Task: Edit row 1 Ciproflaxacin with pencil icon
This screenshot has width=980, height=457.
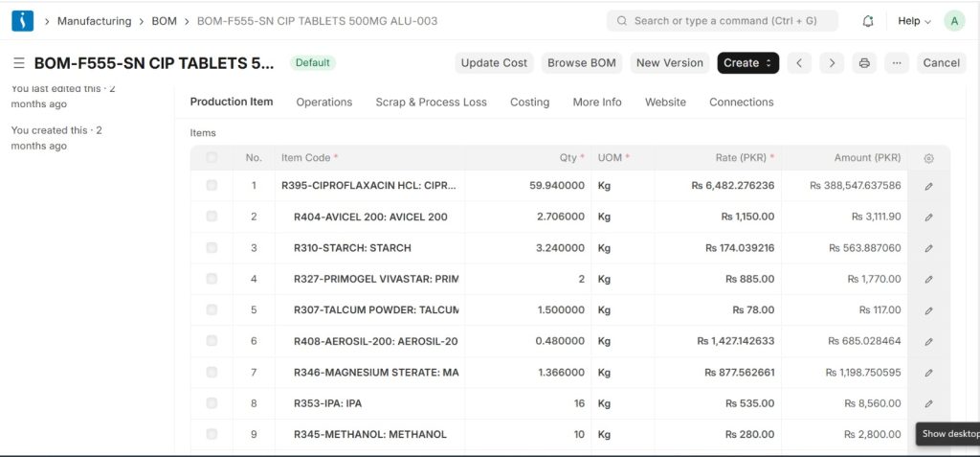Action: coord(928,186)
